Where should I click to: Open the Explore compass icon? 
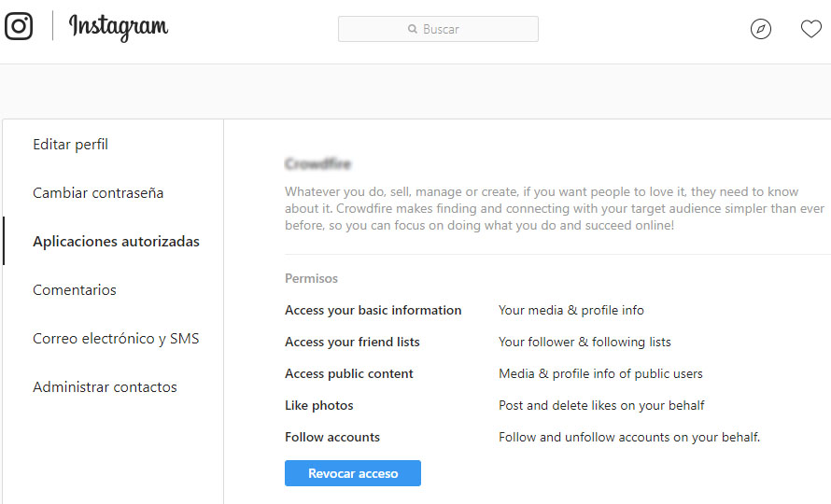pyautogui.click(x=761, y=29)
